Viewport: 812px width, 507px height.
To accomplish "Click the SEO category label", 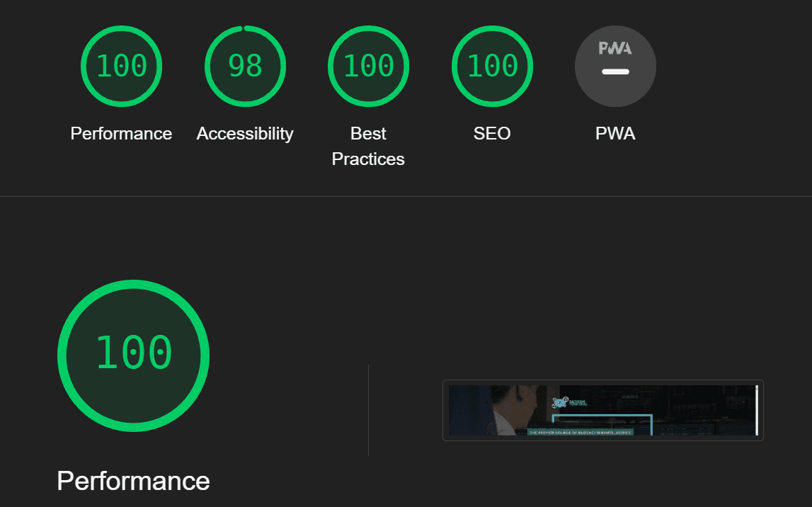I will [x=492, y=134].
